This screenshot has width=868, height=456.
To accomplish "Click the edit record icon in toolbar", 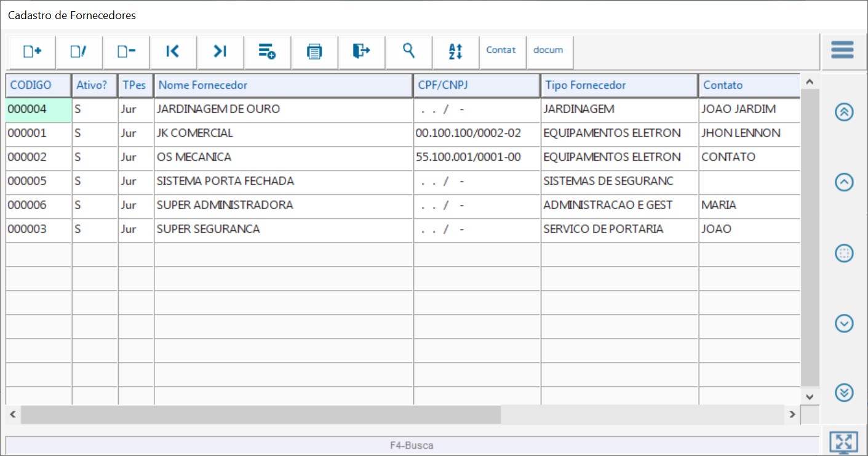I will pyautogui.click(x=79, y=52).
